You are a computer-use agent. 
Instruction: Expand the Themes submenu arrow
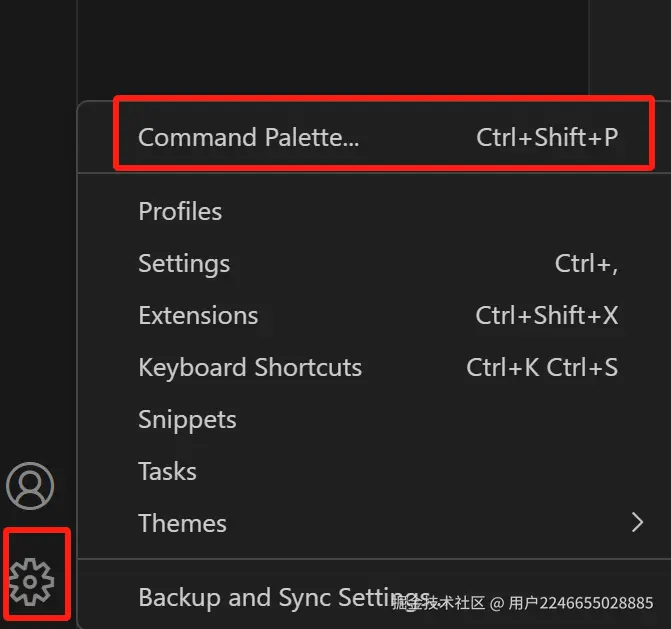[637, 523]
